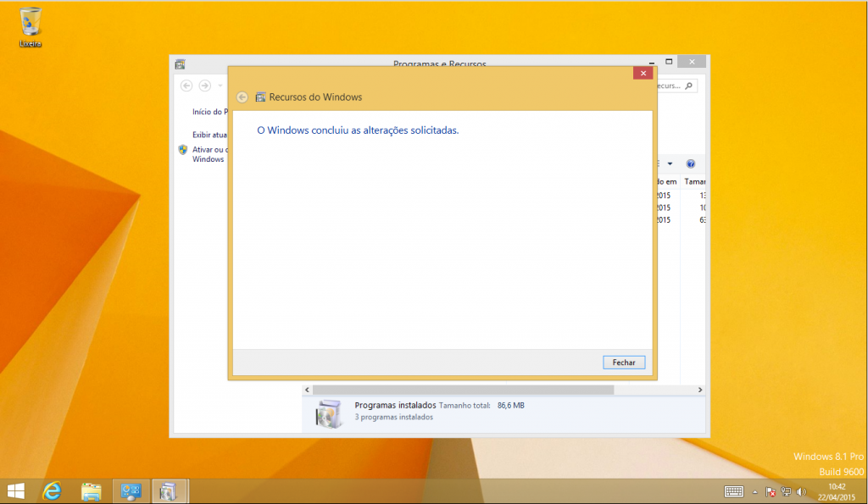Viewport: 868px width, 504px height.
Task: Minimize the Programas e Recursos window
Action: (652, 63)
